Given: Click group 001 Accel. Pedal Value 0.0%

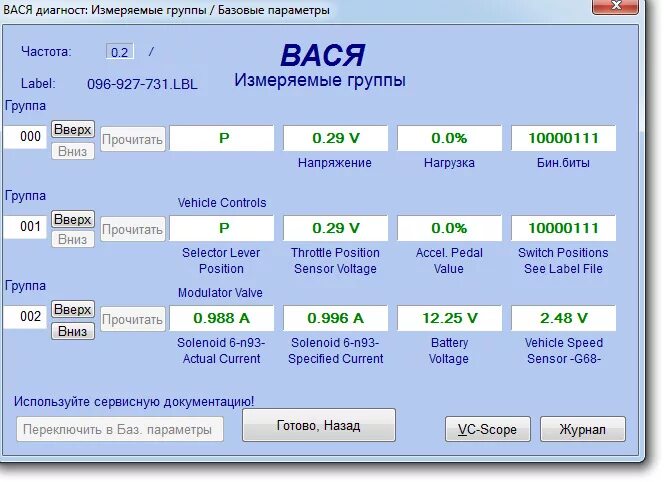Looking at the screenshot, I should pos(450,228).
